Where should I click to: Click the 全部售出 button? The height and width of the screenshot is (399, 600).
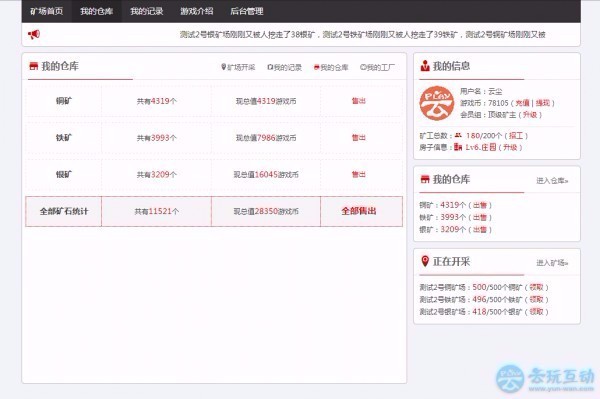pos(359,211)
